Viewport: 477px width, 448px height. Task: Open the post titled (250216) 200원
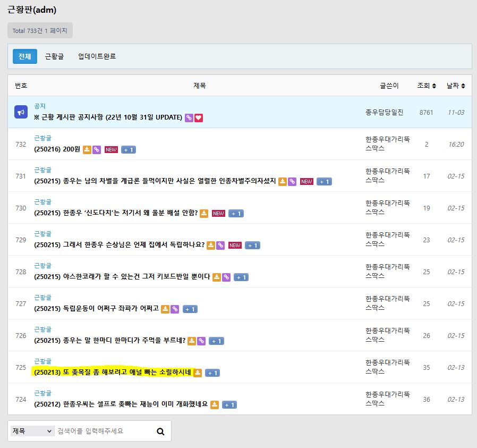click(57, 149)
